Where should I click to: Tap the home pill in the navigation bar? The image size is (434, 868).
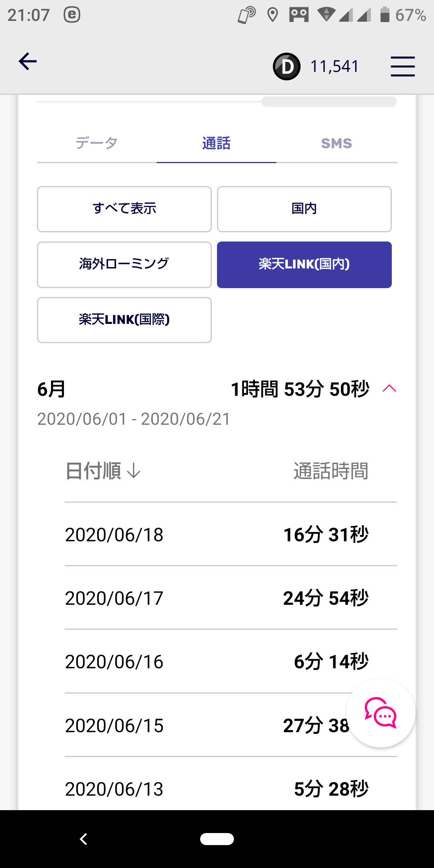pyautogui.click(x=217, y=839)
